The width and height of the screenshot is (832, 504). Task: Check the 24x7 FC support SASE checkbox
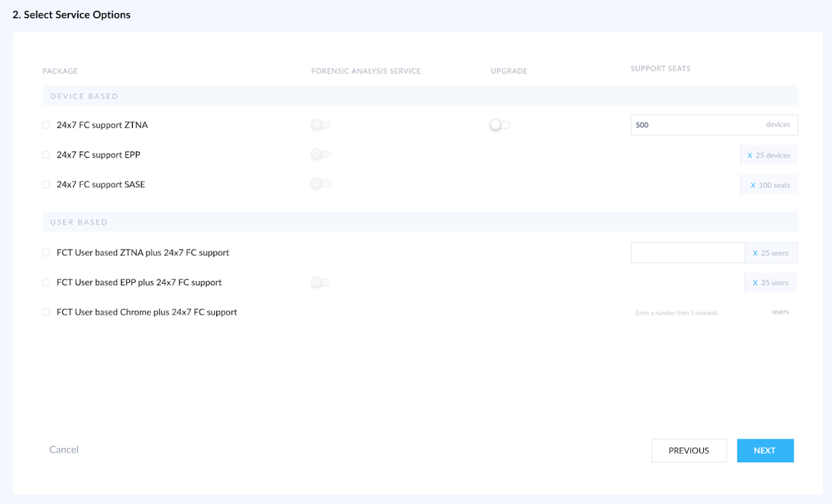[45, 184]
